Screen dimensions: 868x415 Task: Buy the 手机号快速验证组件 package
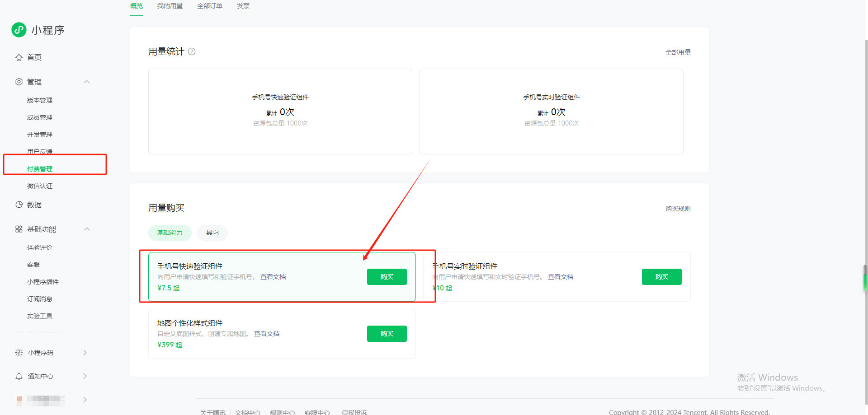(x=387, y=277)
